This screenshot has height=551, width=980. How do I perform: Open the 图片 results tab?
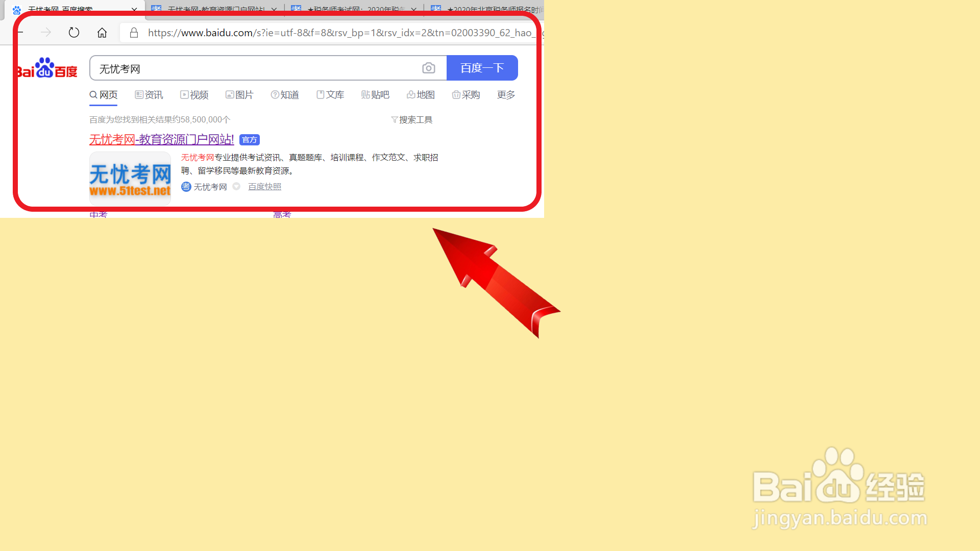pyautogui.click(x=239, y=95)
